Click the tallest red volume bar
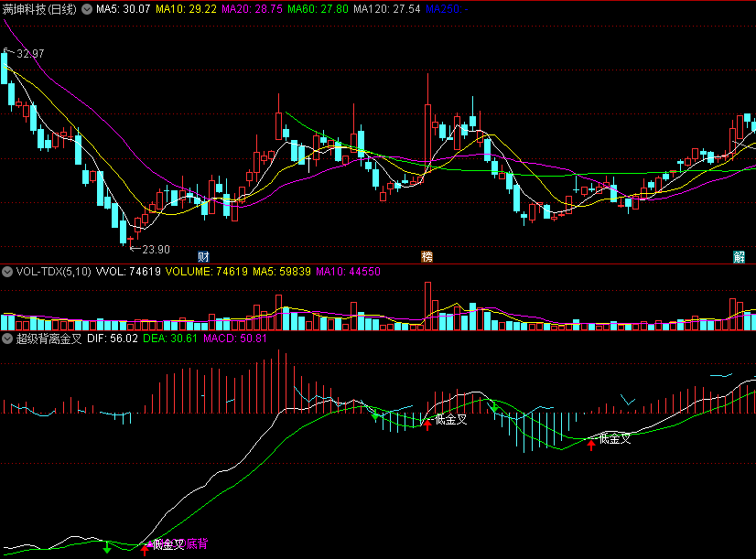The width and height of the screenshot is (756, 559). point(427,306)
